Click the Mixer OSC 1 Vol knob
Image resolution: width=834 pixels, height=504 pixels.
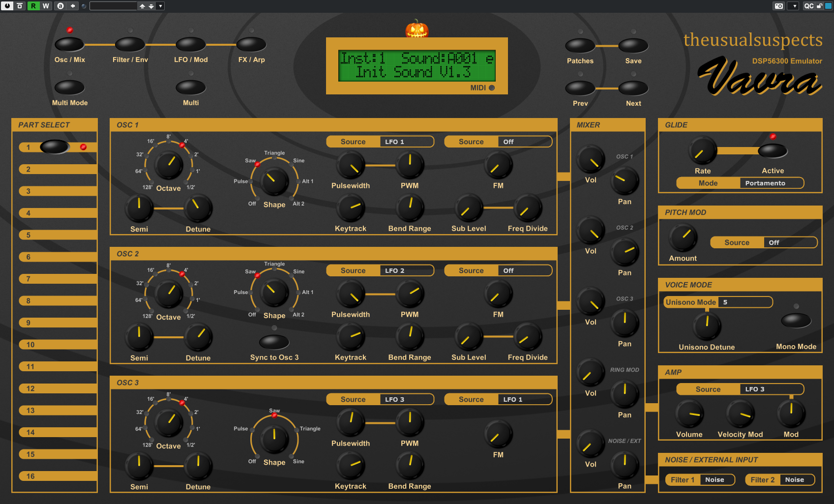591,159
